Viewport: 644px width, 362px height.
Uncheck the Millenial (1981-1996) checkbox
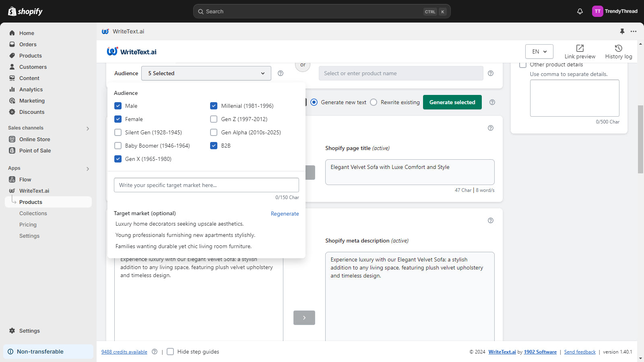coord(214,106)
